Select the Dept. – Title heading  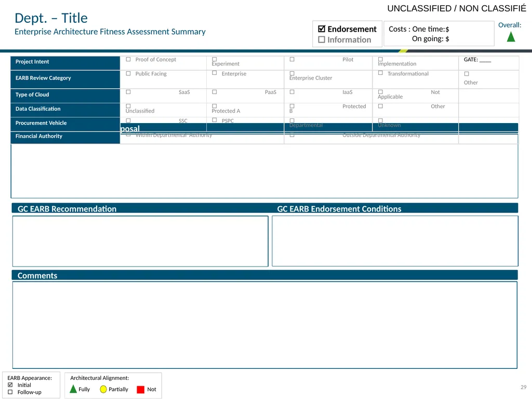(x=51, y=18)
